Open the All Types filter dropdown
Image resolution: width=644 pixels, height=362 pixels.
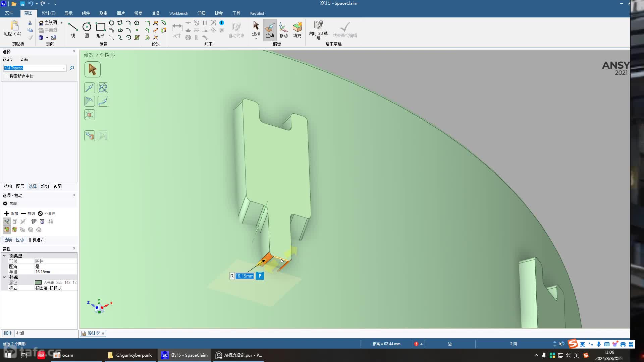(64, 68)
